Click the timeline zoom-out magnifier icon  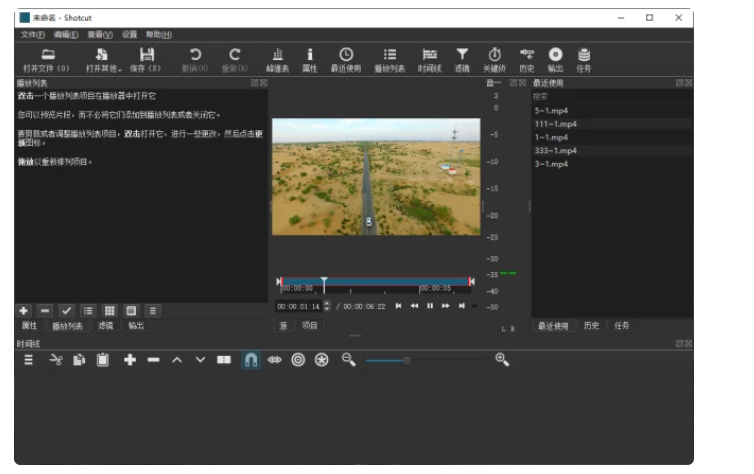(349, 360)
